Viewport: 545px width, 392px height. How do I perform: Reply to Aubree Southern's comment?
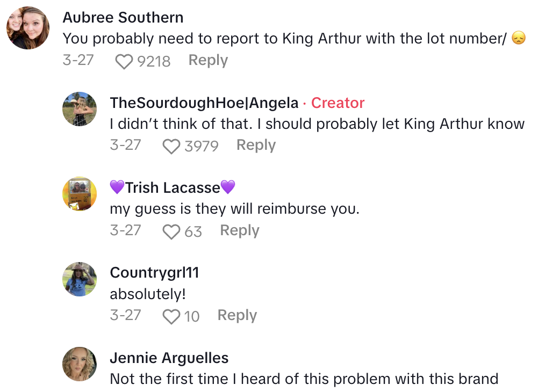[208, 60]
